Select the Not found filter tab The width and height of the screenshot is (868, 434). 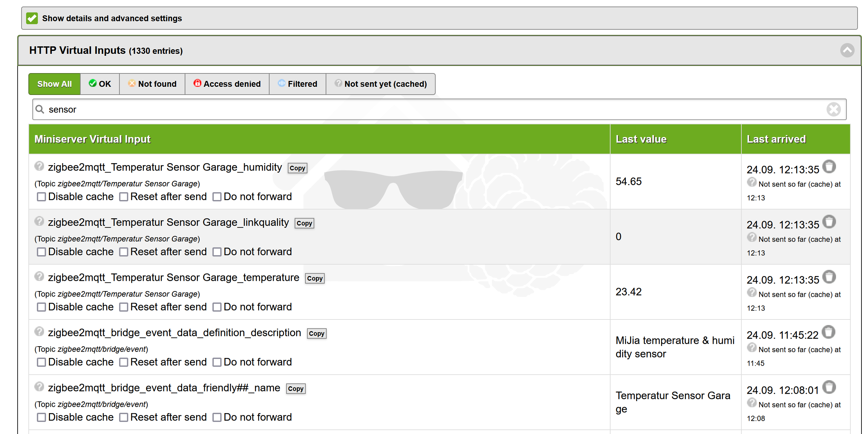pos(152,84)
